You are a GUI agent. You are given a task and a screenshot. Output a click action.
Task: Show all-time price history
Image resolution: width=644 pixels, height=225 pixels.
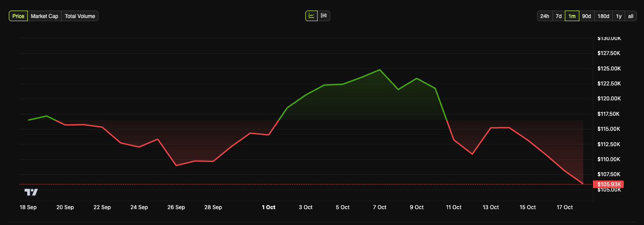click(630, 16)
